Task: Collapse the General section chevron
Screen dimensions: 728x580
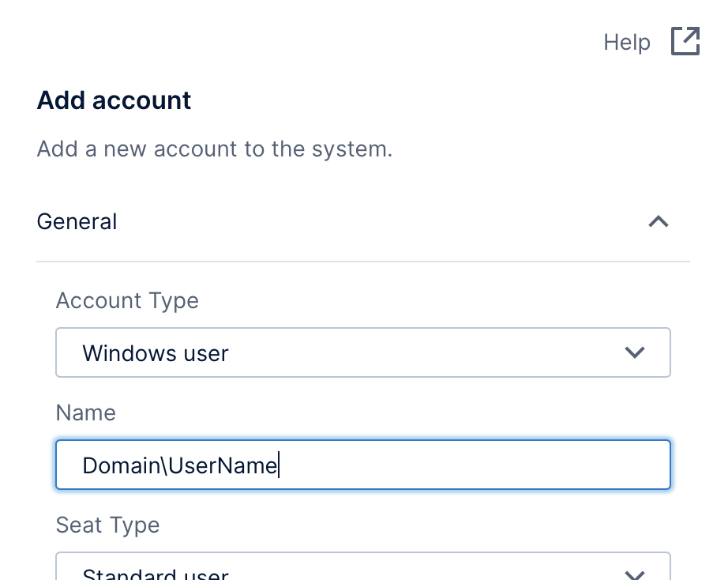Action: click(659, 222)
